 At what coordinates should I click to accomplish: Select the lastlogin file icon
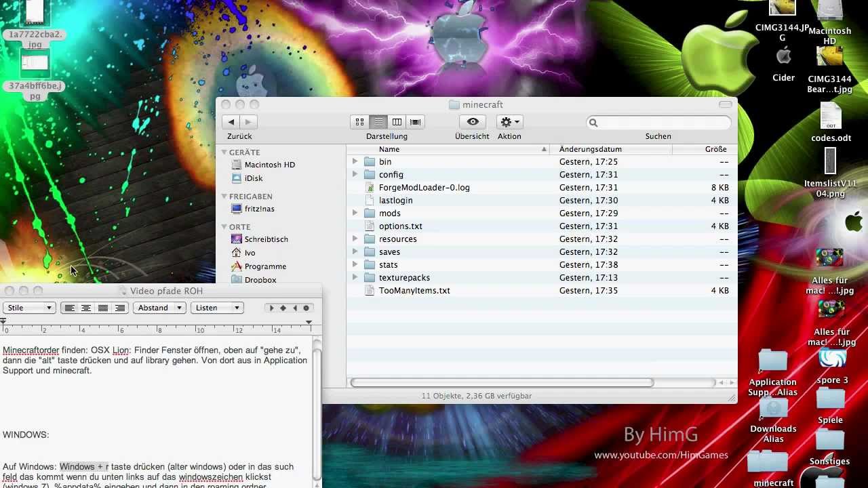point(370,200)
